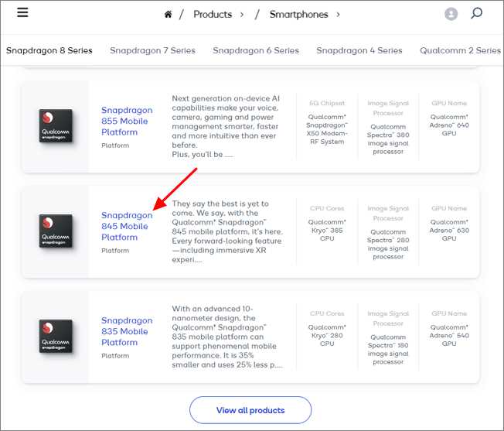Open Snapdragon 855 Mobile Platform link
This screenshot has width=504, height=431.
[x=127, y=121]
